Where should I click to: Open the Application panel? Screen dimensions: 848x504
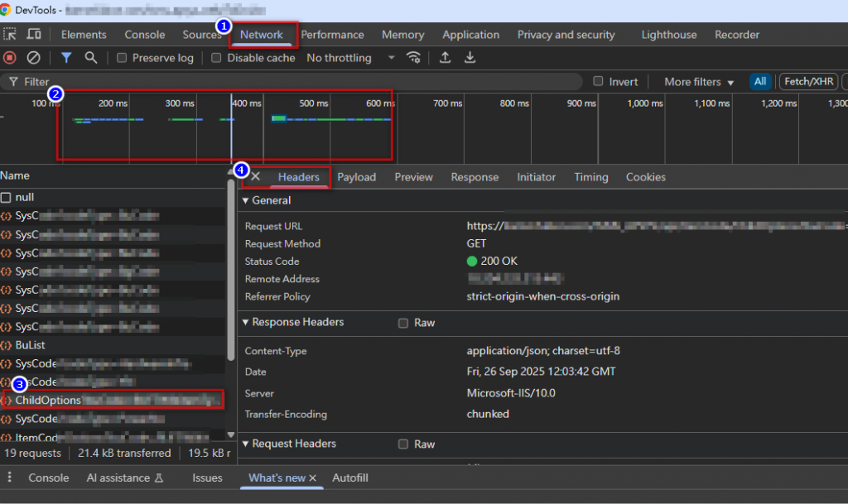(x=470, y=35)
